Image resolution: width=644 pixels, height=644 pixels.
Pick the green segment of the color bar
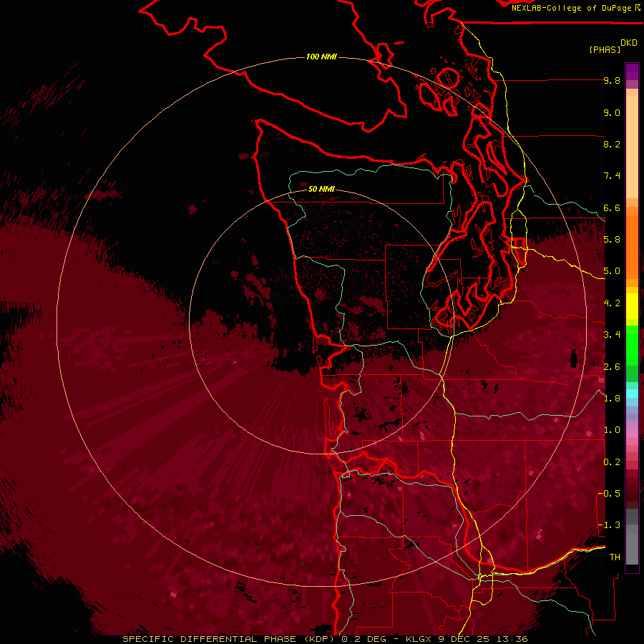point(632,345)
